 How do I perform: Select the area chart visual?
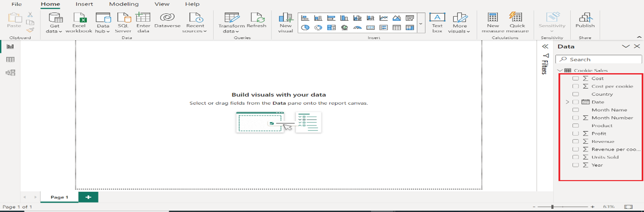(x=397, y=18)
